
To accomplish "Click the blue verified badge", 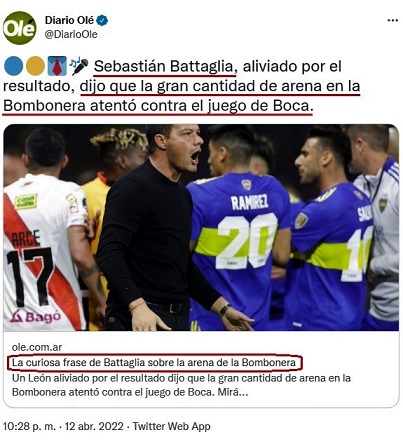I will [x=102, y=21].
